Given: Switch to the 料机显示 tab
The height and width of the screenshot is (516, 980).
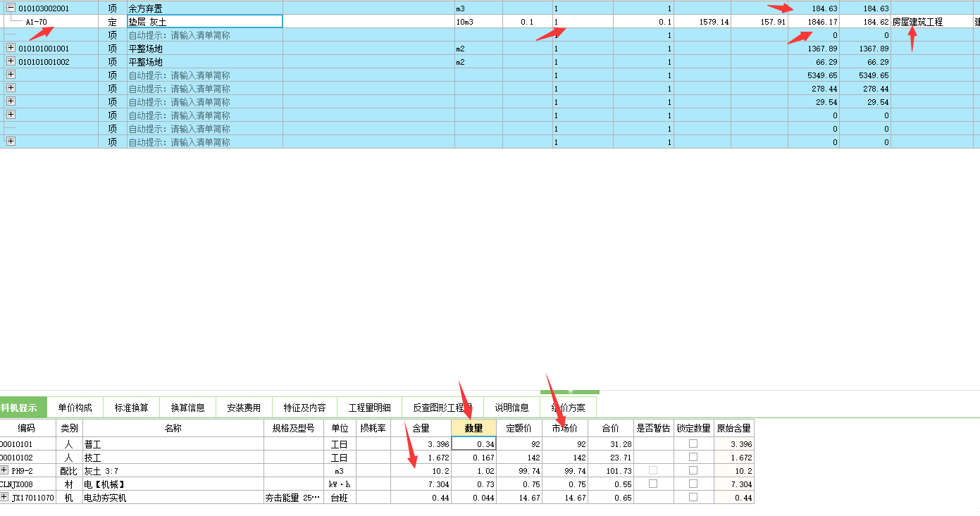Looking at the screenshot, I should [x=23, y=408].
